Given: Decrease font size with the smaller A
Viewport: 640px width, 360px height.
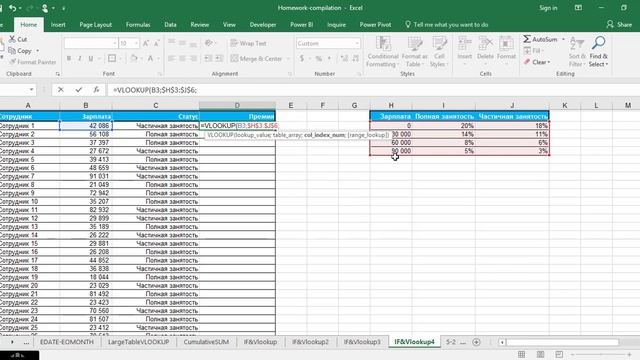Looking at the screenshot, I should [157, 43].
